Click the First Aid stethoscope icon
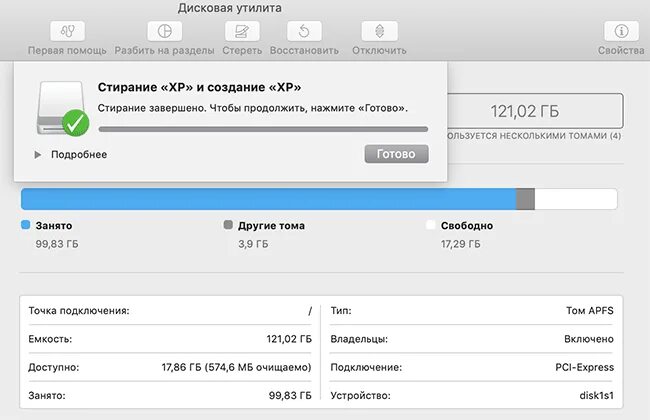 [68, 31]
